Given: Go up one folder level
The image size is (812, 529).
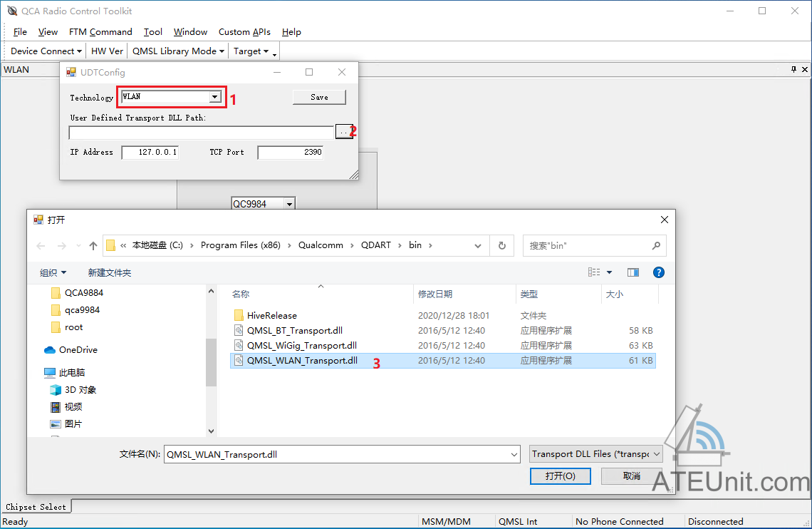Looking at the screenshot, I should [x=93, y=245].
